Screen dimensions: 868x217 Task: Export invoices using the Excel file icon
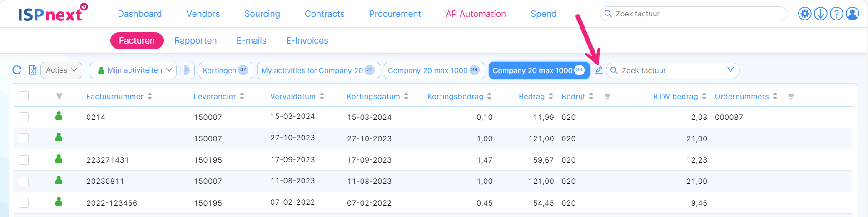32,70
